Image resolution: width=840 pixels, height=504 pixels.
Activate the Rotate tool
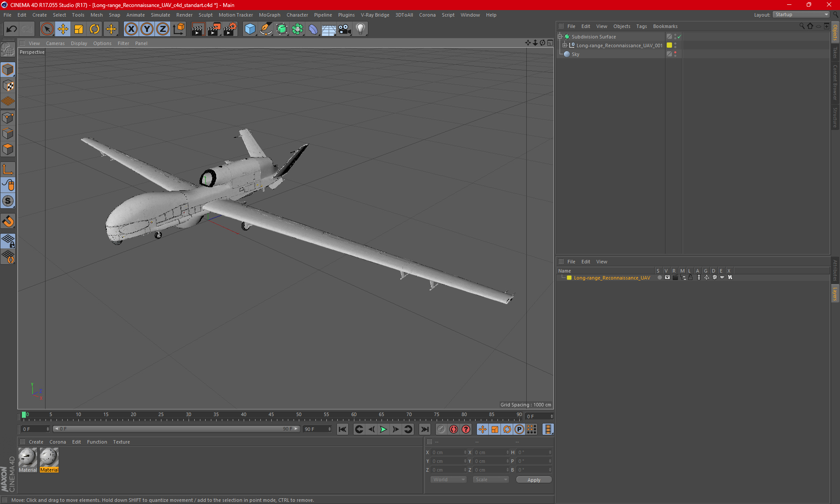[94, 29]
